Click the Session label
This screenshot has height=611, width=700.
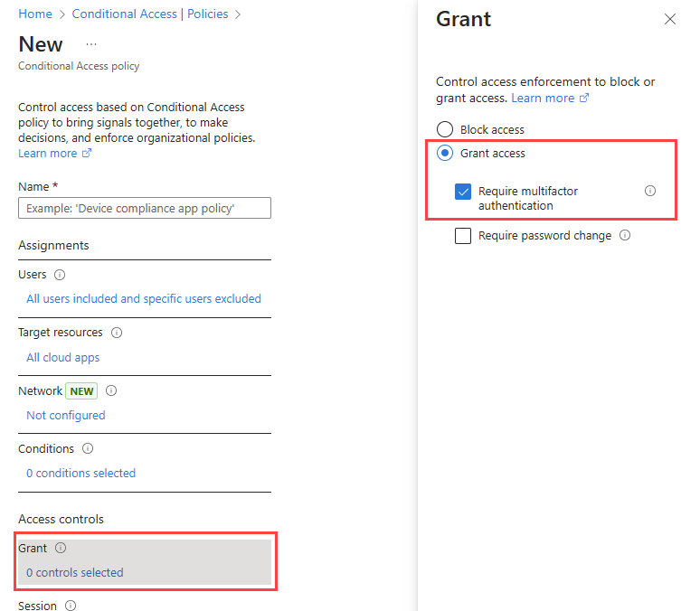point(37,606)
